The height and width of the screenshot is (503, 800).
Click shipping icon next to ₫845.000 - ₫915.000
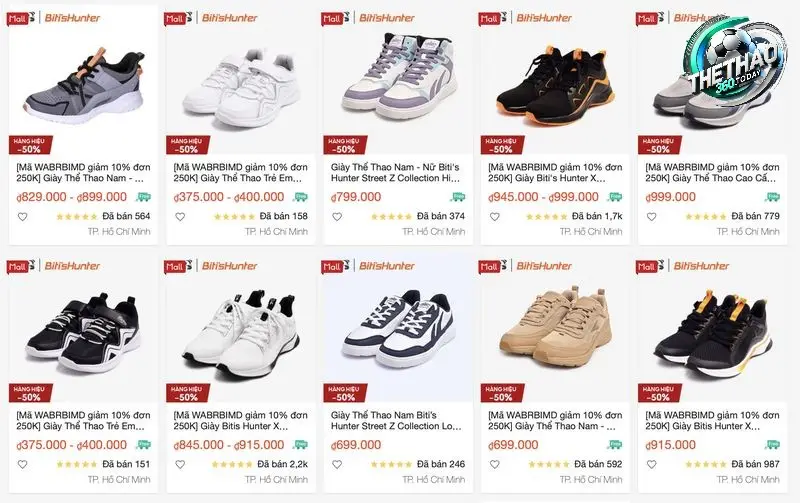tap(301, 445)
